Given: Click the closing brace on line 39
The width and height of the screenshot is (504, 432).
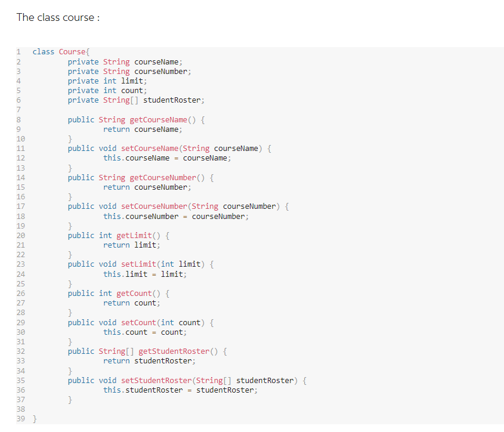Looking at the screenshot, I should (x=34, y=418).
